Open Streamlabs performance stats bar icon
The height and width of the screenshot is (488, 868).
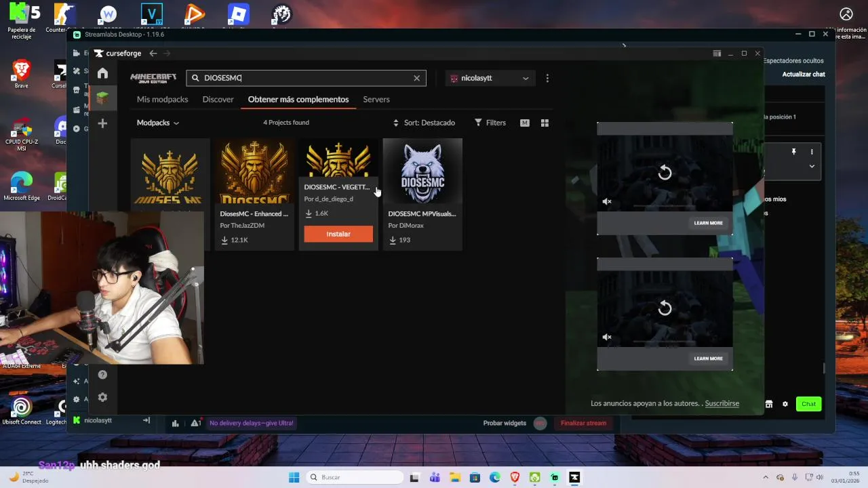click(x=176, y=423)
